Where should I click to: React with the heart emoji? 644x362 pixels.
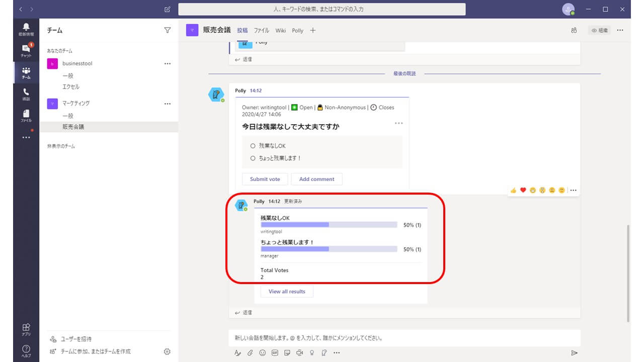523,190
